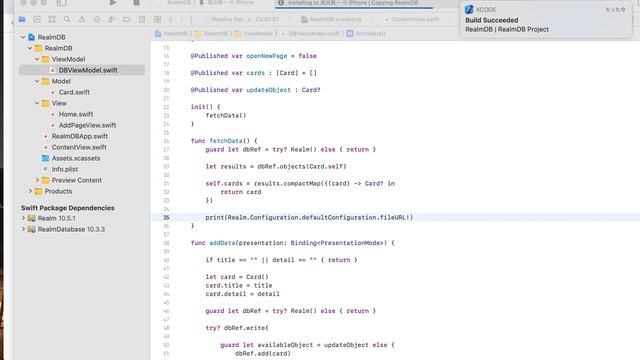Open AddPageView.swift file
This screenshot has width=640, height=360.
87,125
